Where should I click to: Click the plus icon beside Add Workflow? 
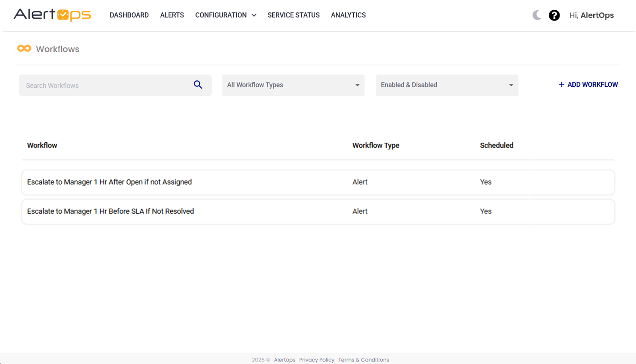pos(561,85)
